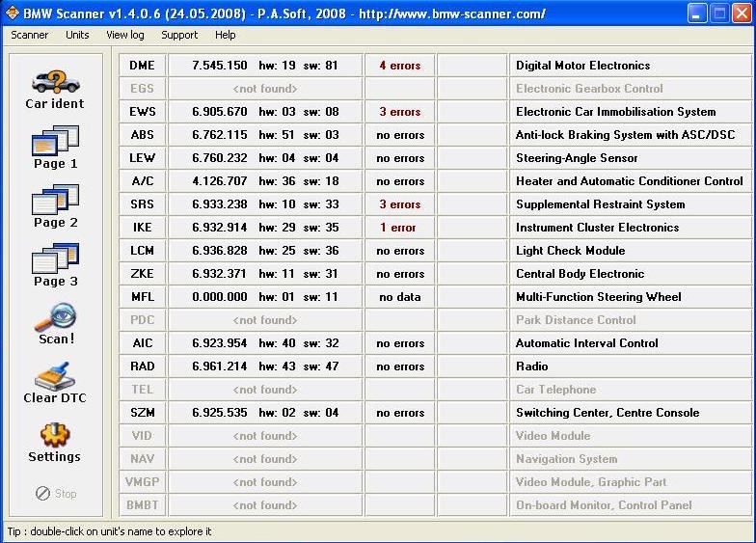The height and width of the screenshot is (543, 756).
Task: Open the Support menu
Action: coord(179,35)
